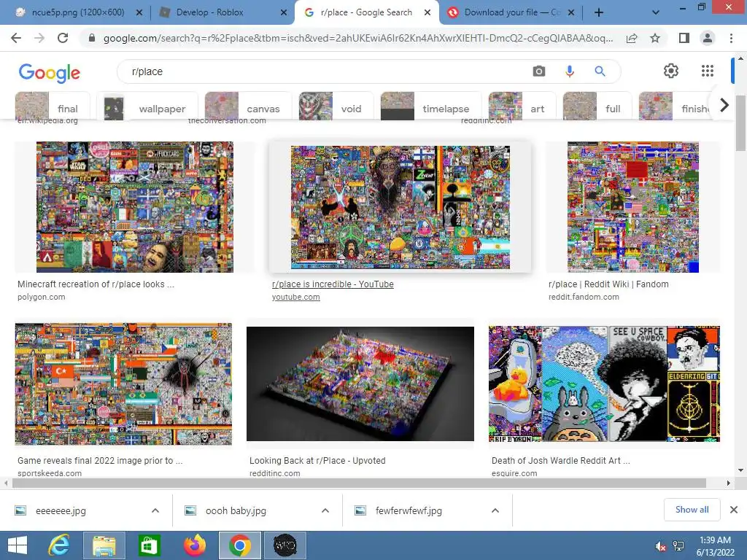
Task: Close the ncue5p.png tab
Action: [139, 12]
